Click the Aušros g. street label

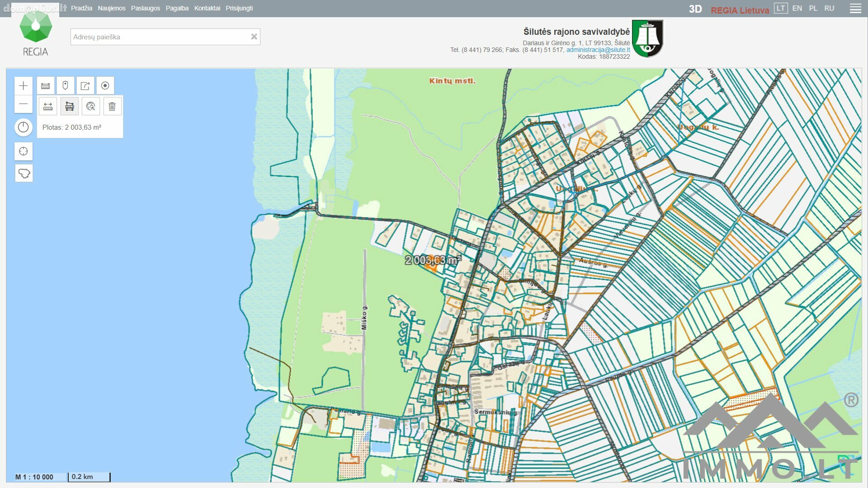point(593,262)
